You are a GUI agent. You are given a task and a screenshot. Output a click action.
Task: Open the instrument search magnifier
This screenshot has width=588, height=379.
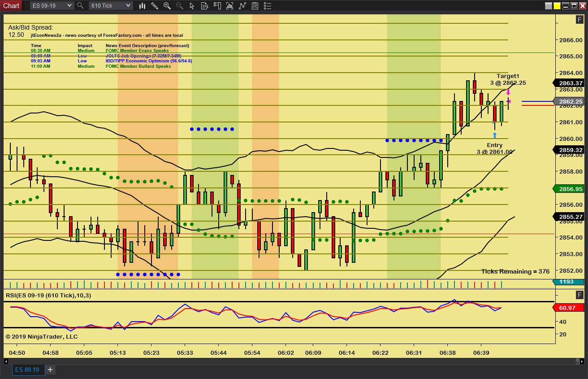coord(80,6)
